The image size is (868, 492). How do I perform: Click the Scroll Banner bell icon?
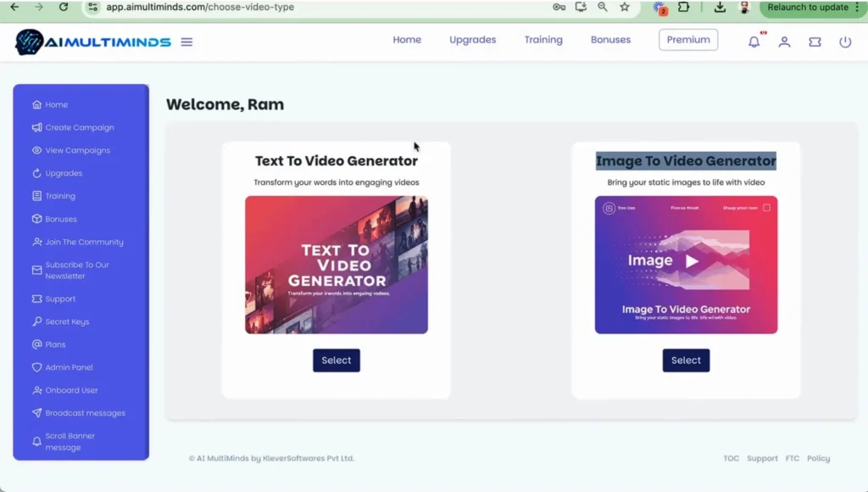pos(36,442)
